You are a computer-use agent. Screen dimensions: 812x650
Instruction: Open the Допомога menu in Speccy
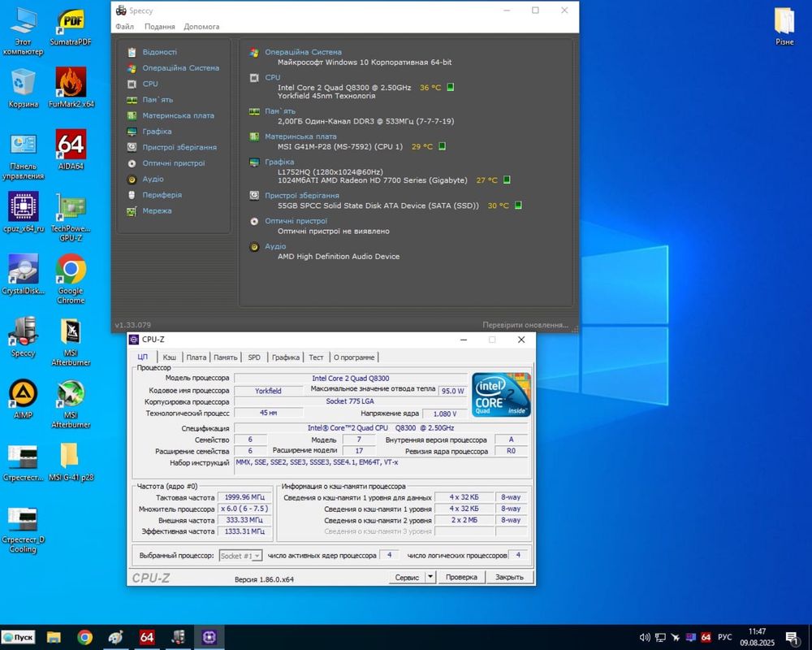click(201, 27)
